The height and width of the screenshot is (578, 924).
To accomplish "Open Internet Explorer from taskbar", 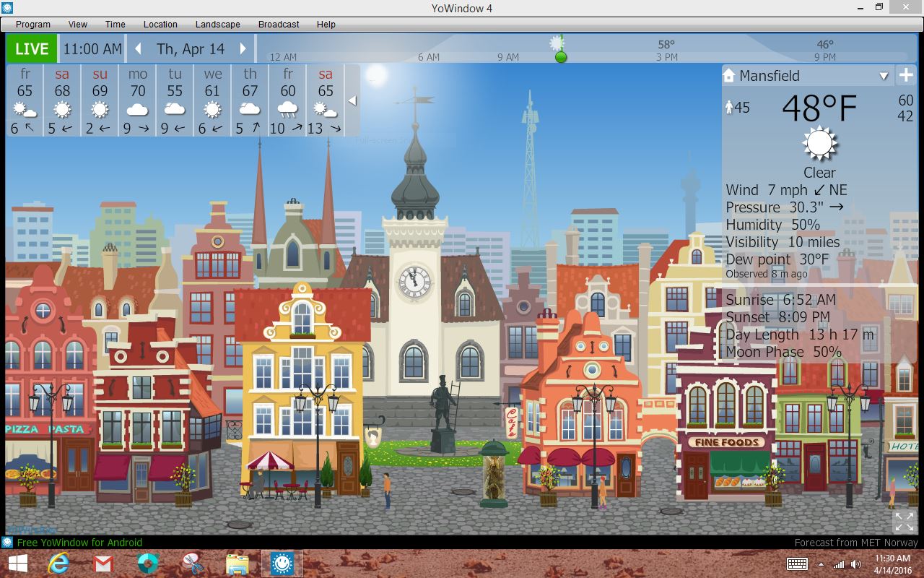I will (58, 563).
